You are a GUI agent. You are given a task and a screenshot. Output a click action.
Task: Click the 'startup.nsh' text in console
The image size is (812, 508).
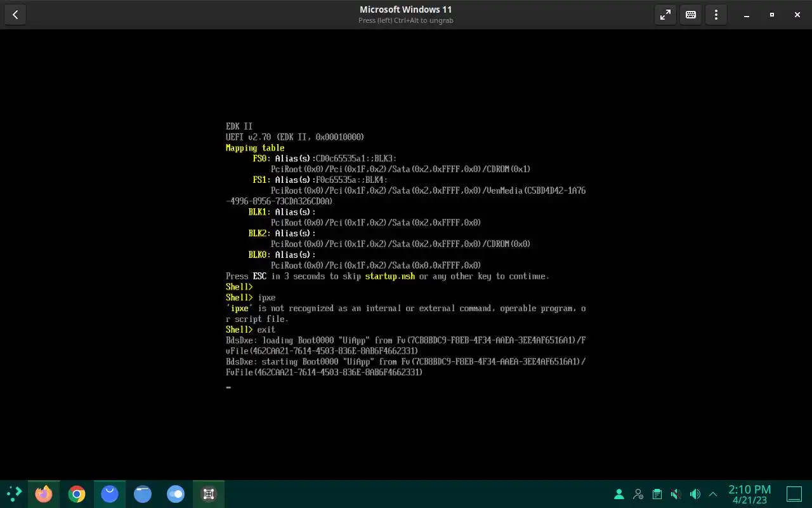pyautogui.click(x=390, y=276)
